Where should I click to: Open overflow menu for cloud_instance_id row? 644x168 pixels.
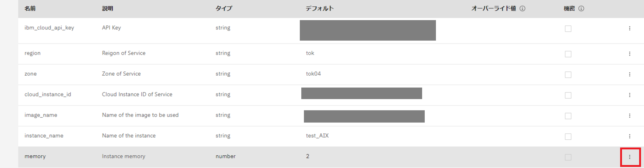coord(629,95)
